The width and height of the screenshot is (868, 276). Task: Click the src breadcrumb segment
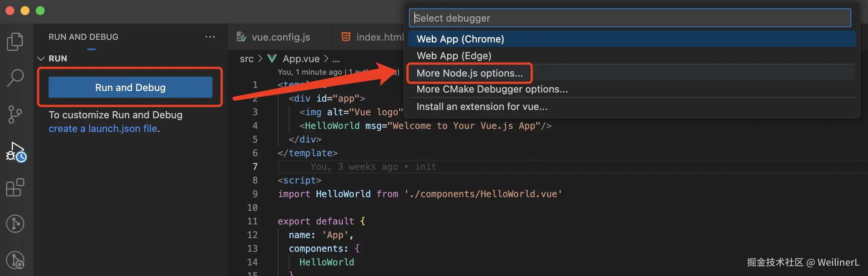[x=247, y=59]
